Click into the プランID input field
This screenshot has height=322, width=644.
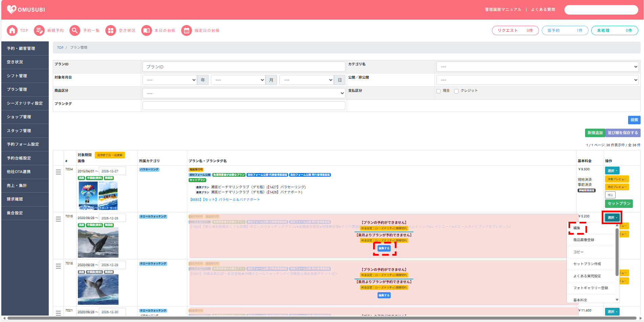(243, 67)
